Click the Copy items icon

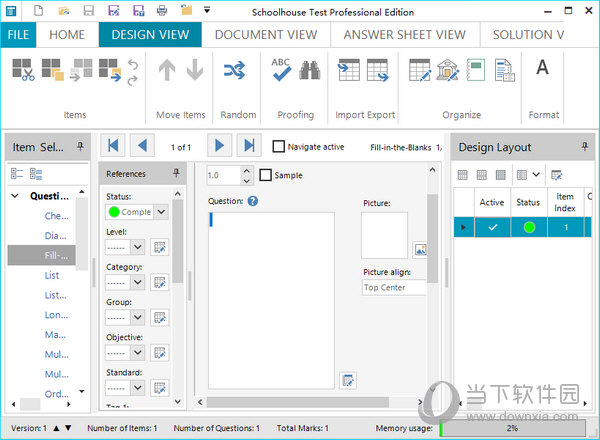pyautogui.click(x=53, y=70)
